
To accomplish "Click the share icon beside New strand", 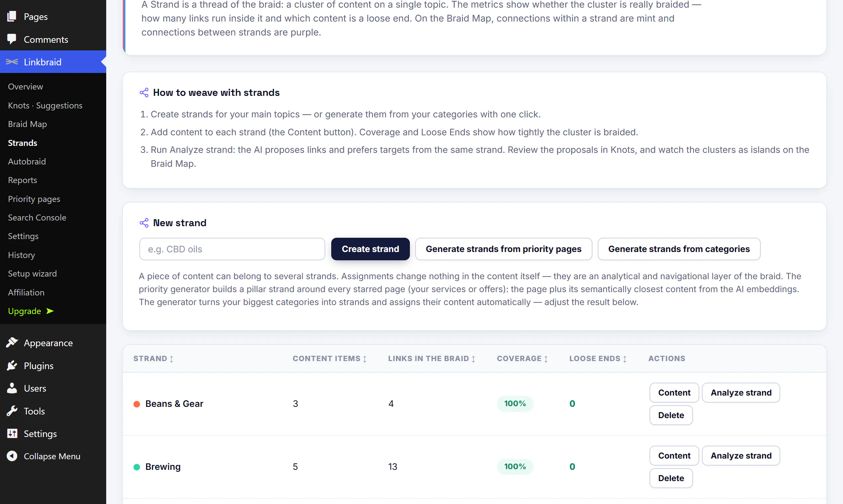I will (144, 223).
